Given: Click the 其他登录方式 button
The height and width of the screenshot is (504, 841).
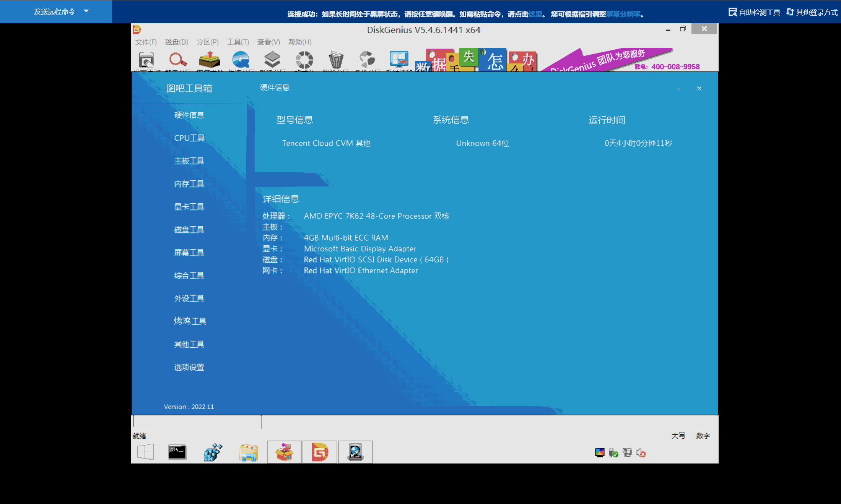Looking at the screenshot, I should pyautogui.click(x=812, y=12).
